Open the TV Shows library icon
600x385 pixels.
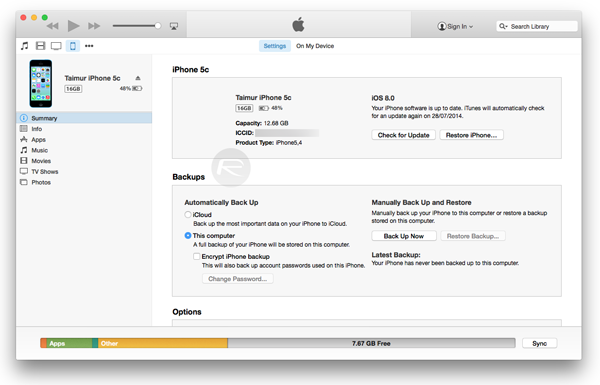pos(56,46)
